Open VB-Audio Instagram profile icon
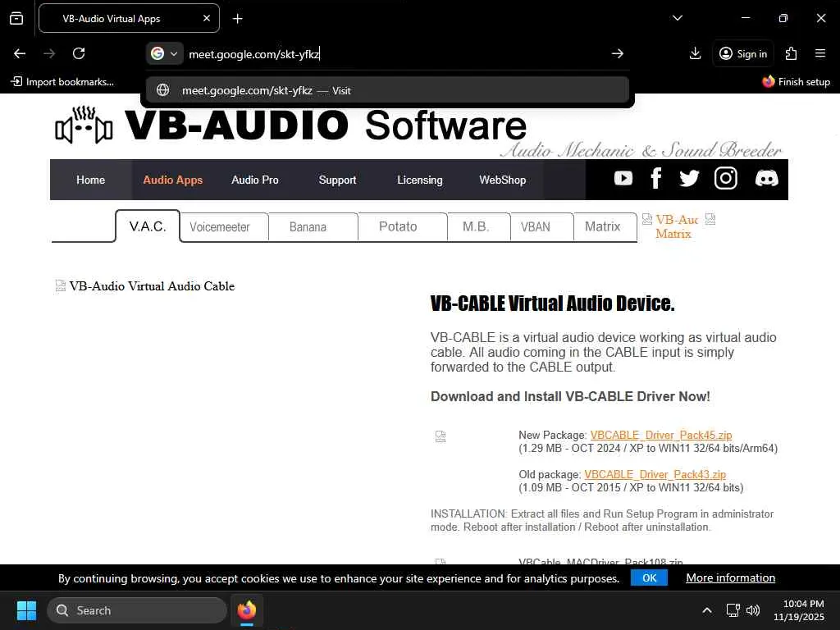 (726, 178)
